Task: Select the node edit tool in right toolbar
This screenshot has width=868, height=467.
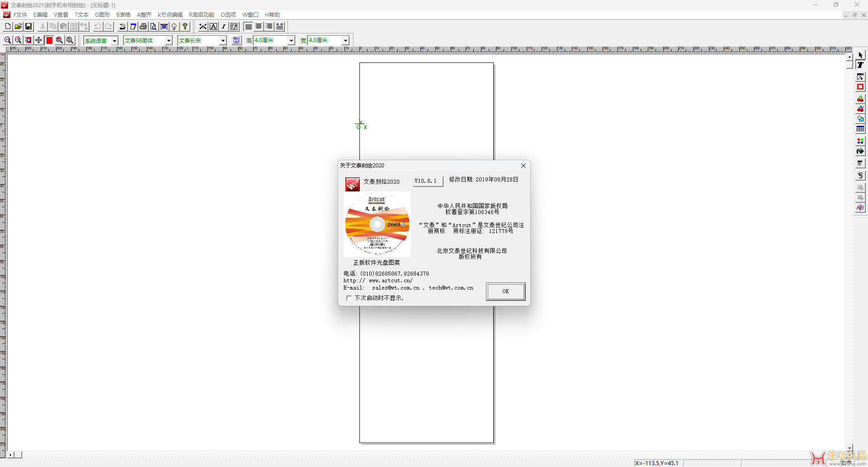Action: pos(860,77)
